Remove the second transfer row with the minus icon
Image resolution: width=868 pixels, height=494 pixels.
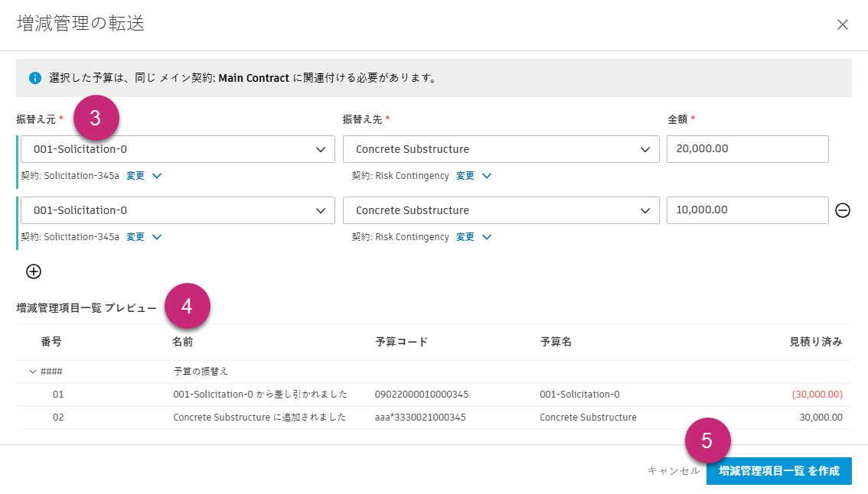tap(843, 210)
